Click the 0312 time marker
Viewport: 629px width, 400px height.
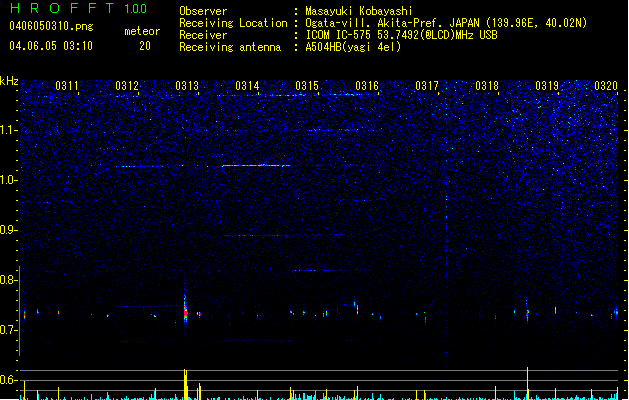click(127, 85)
